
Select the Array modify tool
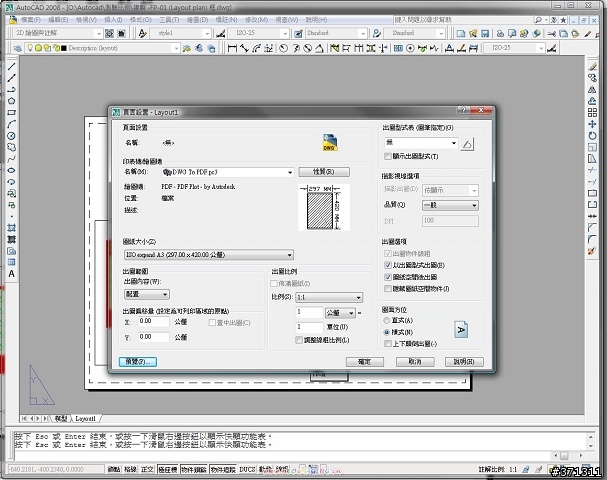click(x=592, y=113)
